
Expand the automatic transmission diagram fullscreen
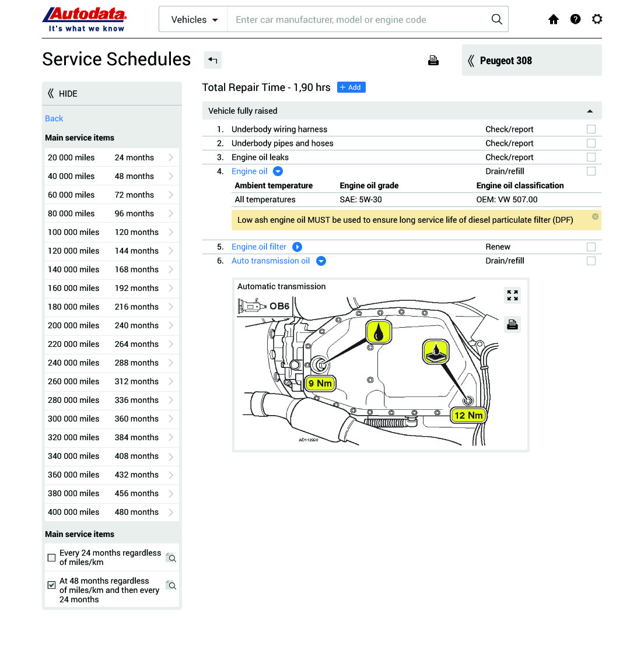pos(513,296)
